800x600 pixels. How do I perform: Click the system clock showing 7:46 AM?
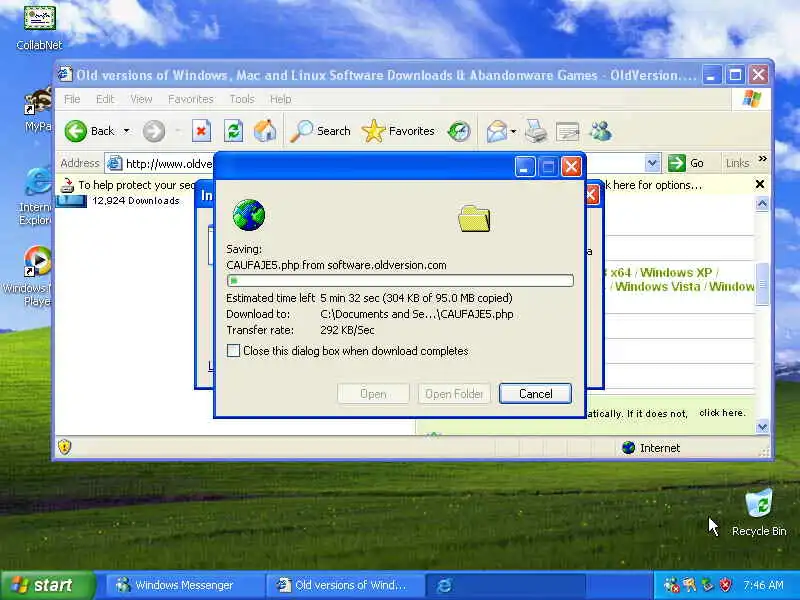[763, 585]
